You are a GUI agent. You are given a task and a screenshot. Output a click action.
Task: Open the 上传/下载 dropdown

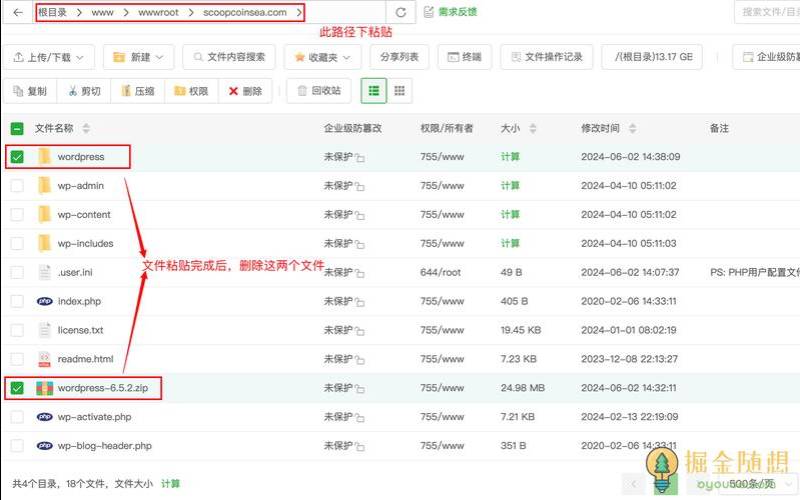(48, 57)
